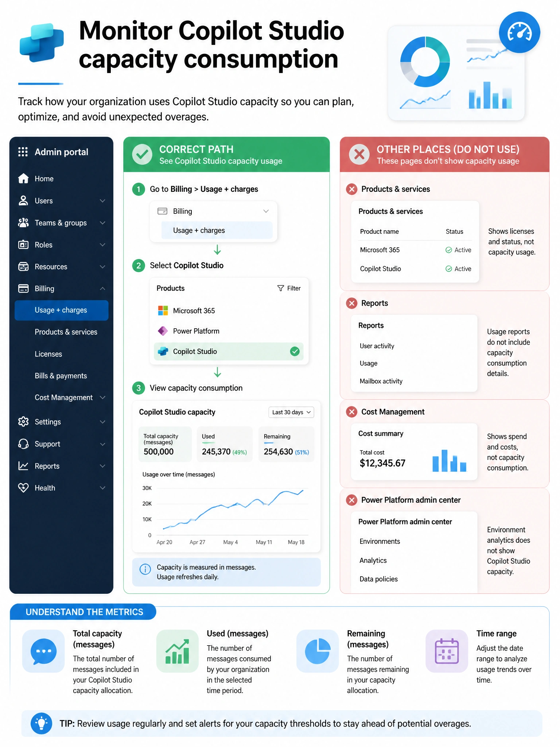Click Usage + charges in the Billing dropdown box
This screenshot has width=560, height=747.
(x=217, y=230)
